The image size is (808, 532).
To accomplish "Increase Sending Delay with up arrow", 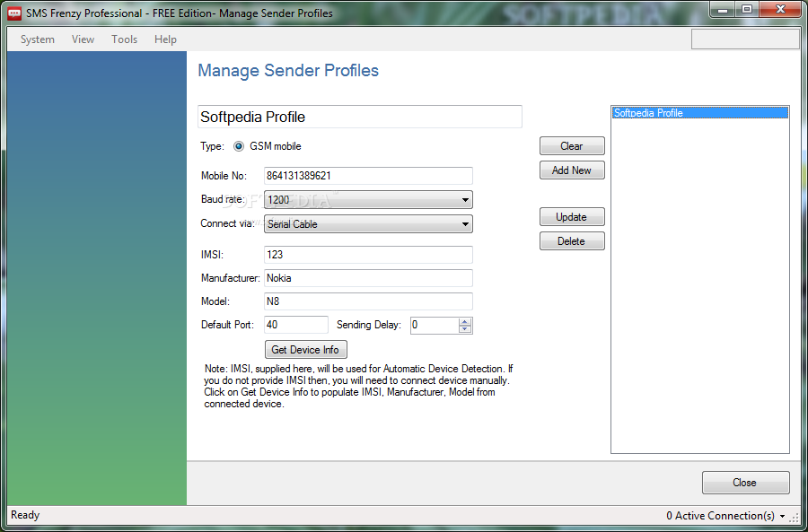I will tap(465, 322).
